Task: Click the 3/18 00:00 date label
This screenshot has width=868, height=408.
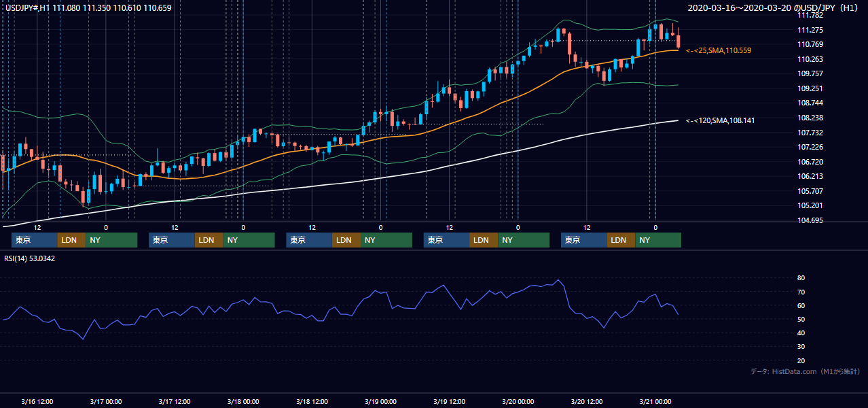Action: pos(243,401)
